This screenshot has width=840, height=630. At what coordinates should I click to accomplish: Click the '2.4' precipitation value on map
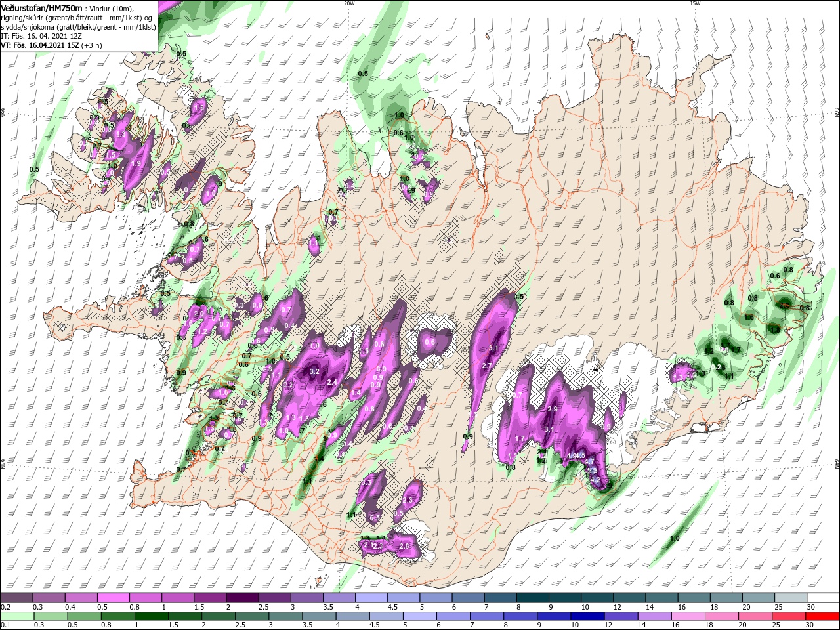coord(332,382)
